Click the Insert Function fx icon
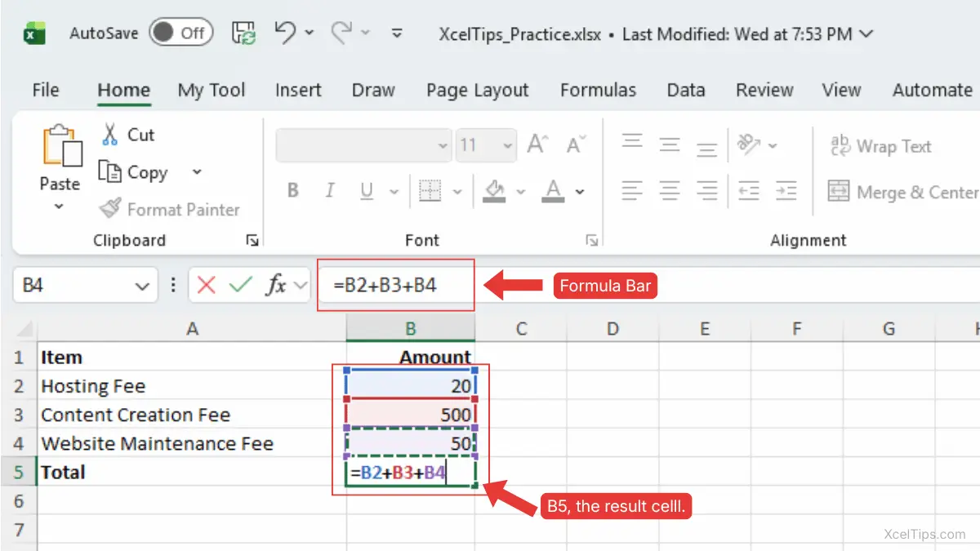Viewport: 980px width, 551px height. coord(277,286)
